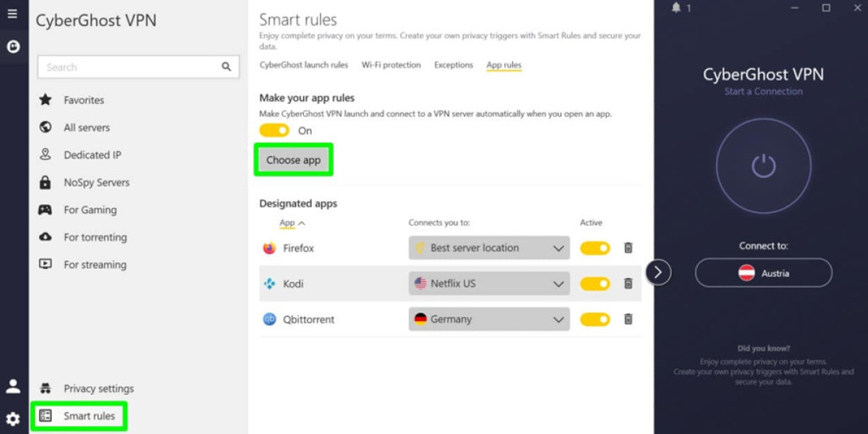Select the Austria connect-to button
Screen dimensions: 868x434
tap(763, 273)
